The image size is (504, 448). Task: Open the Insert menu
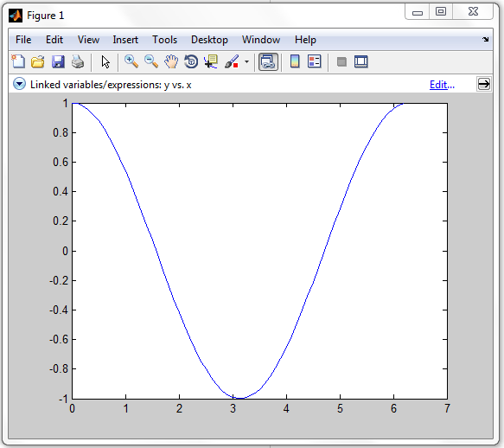[x=125, y=40]
